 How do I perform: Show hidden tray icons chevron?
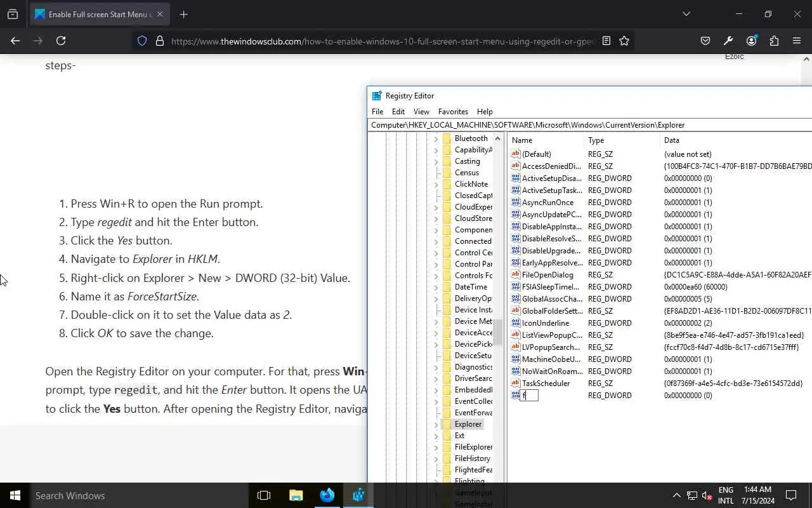(x=676, y=495)
